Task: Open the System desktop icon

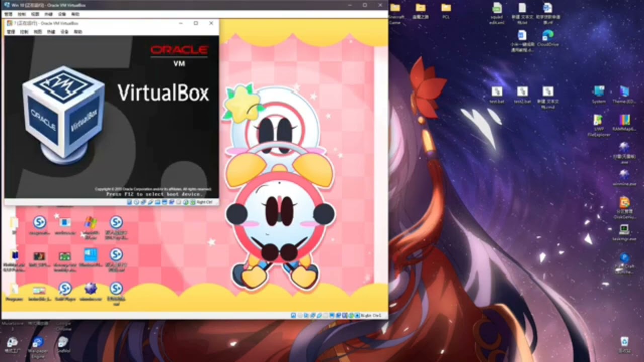Action: tap(599, 95)
